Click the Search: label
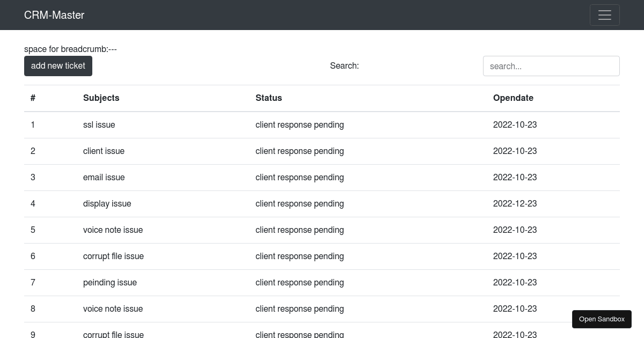This screenshot has width=644, height=338. 345,66
